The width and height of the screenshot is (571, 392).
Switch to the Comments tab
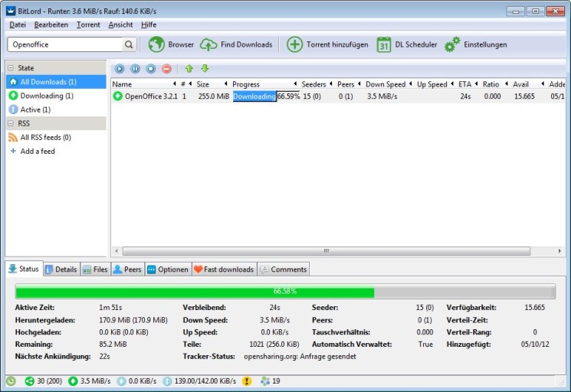[x=284, y=269]
